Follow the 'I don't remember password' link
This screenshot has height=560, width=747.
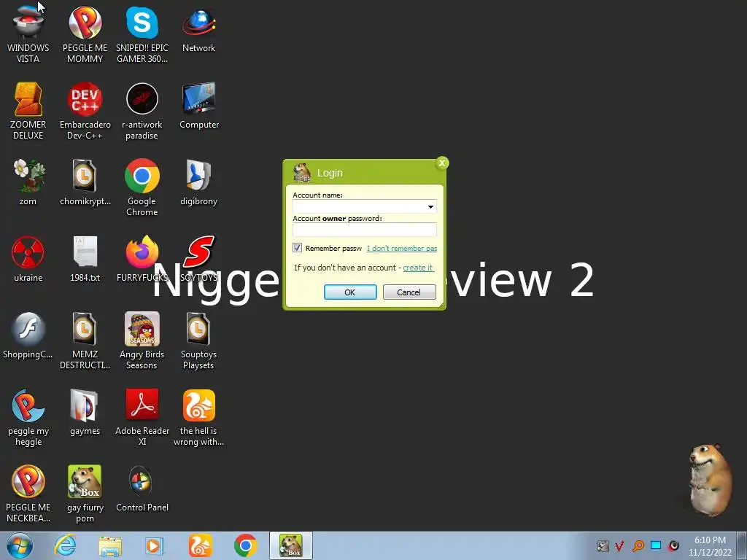click(402, 248)
